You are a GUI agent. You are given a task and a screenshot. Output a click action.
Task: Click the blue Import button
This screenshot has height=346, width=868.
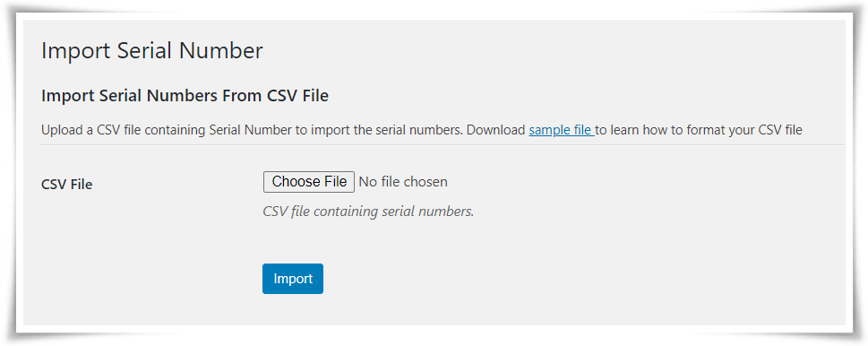pos(293,279)
